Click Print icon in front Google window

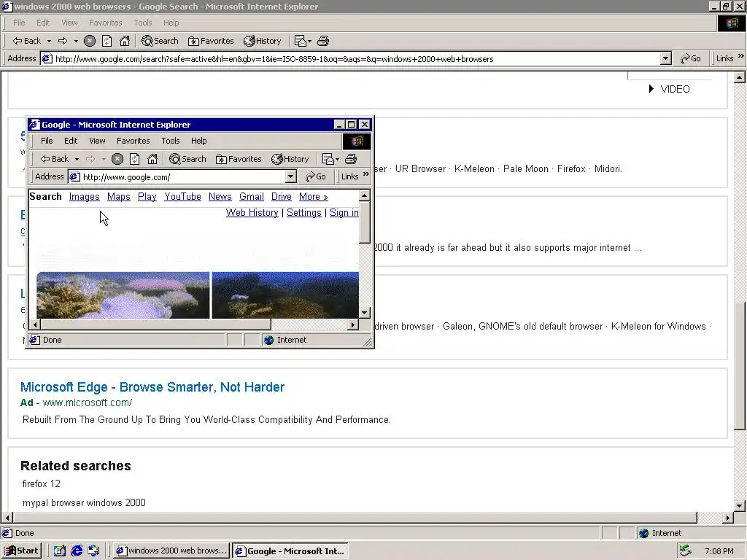[x=351, y=159]
